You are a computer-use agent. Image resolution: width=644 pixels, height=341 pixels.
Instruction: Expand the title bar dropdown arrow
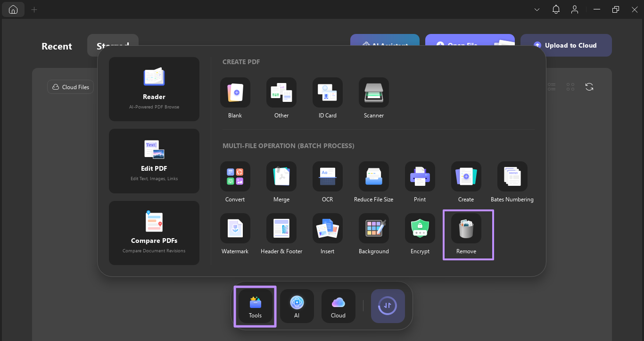(x=537, y=9)
